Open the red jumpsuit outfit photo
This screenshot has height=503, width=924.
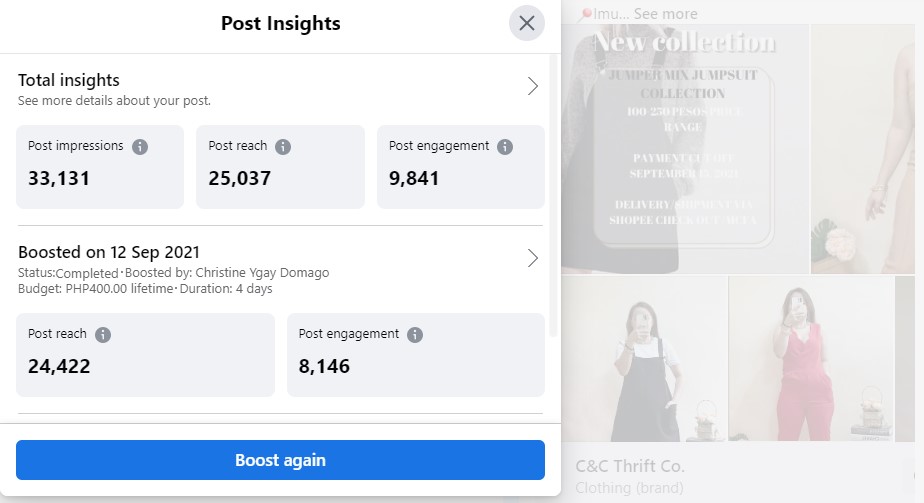point(811,358)
